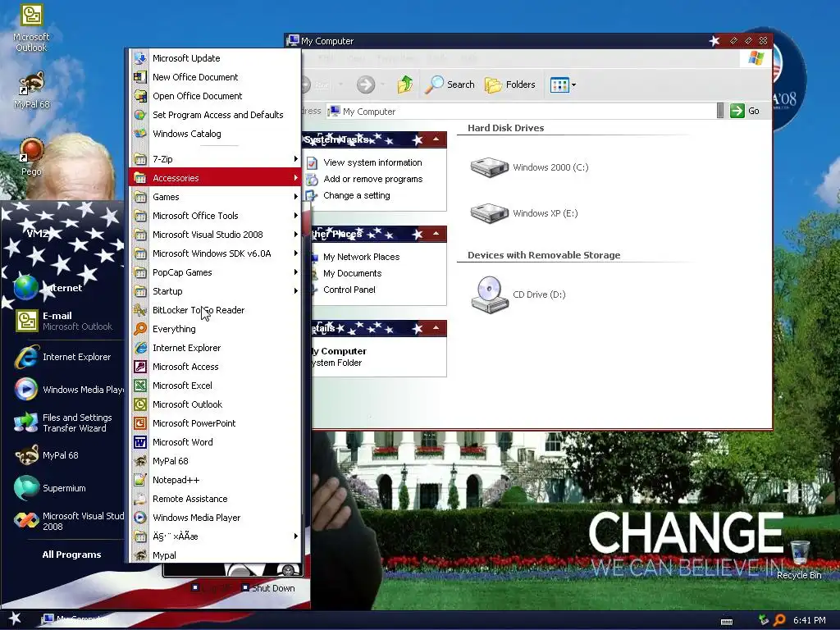Open the Everything search program icon
This screenshot has height=630, width=840.
point(139,328)
